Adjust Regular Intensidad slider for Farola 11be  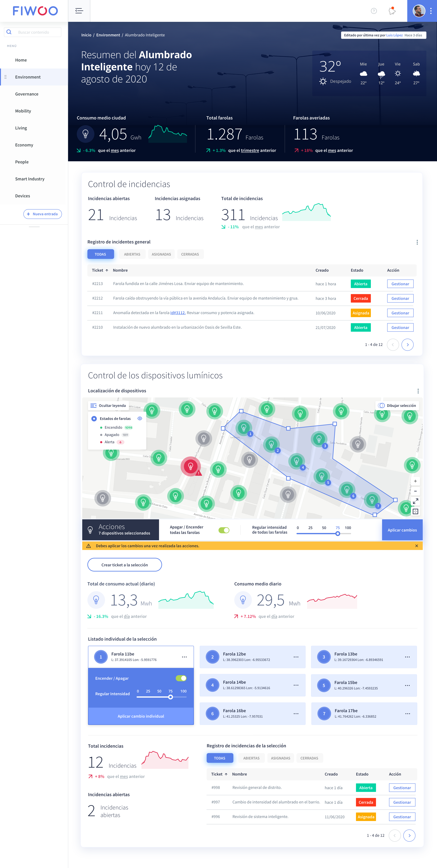click(171, 697)
